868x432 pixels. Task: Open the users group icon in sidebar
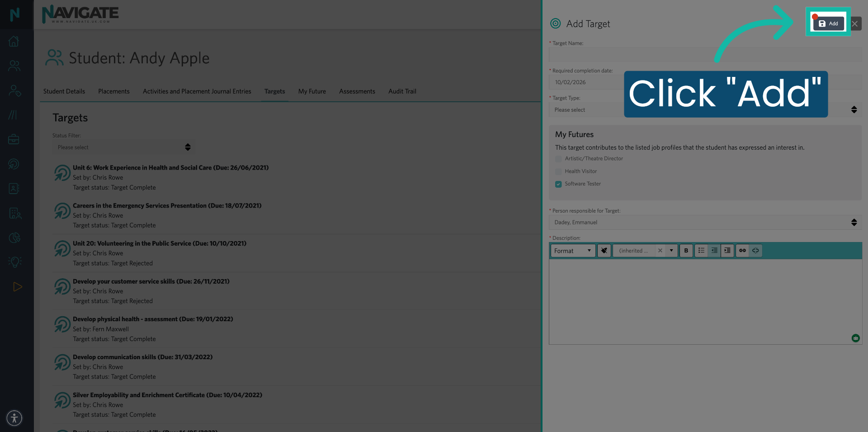(x=14, y=66)
